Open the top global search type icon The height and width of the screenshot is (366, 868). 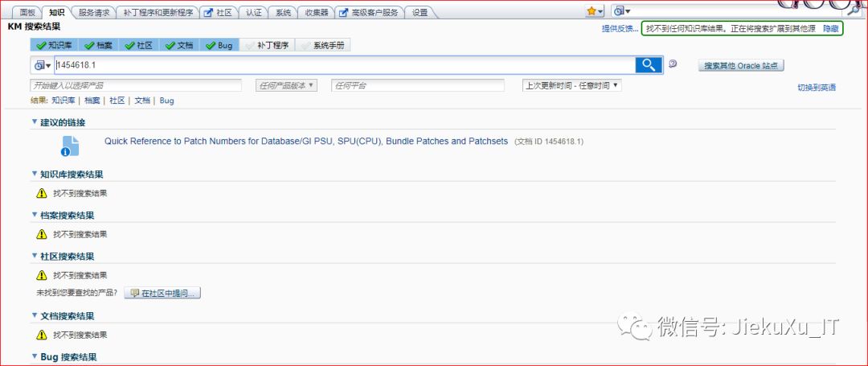pos(623,10)
